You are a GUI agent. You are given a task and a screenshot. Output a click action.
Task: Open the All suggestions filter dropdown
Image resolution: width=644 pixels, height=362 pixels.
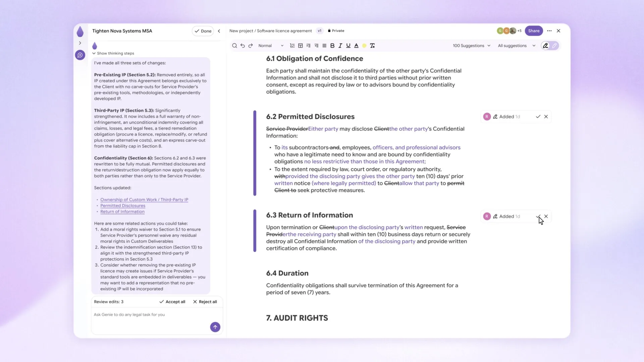click(x=517, y=46)
